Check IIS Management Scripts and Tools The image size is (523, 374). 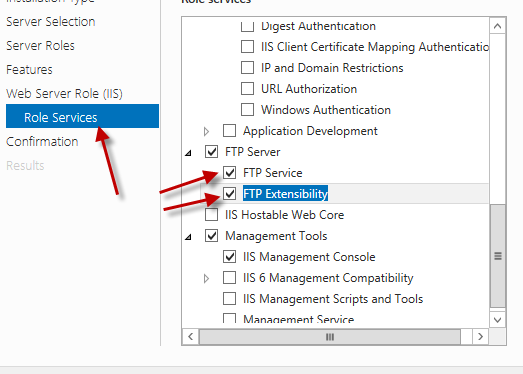click(229, 299)
